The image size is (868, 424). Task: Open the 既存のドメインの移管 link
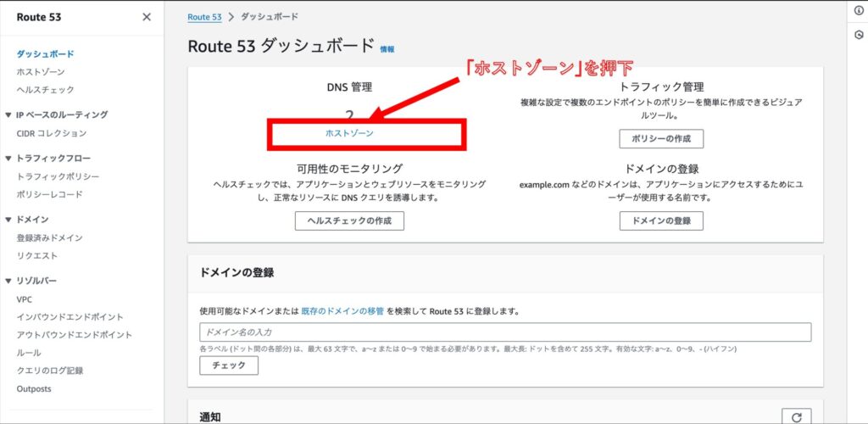click(x=342, y=311)
